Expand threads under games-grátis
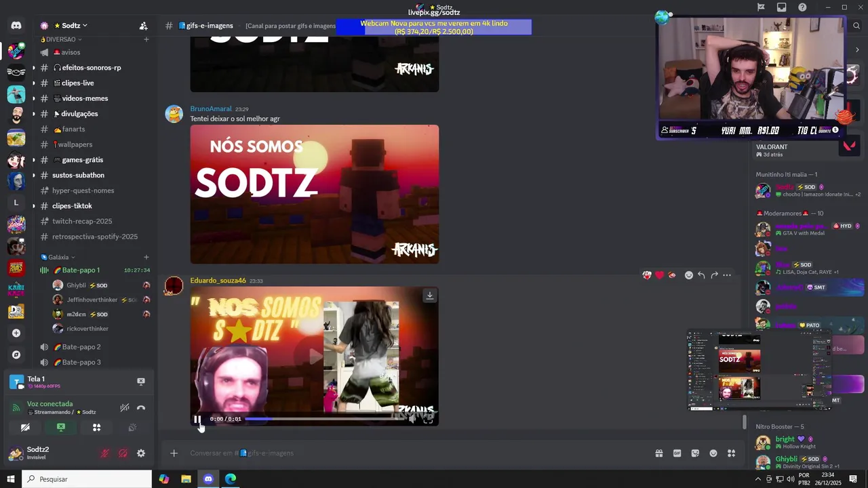Viewport: 868px width, 488px height. tap(33, 160)
